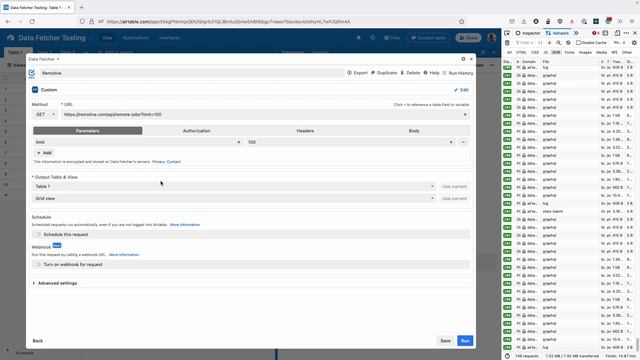640x360 pixels.
Task: Duplicate the Remotive request
Action: [384, 73]
